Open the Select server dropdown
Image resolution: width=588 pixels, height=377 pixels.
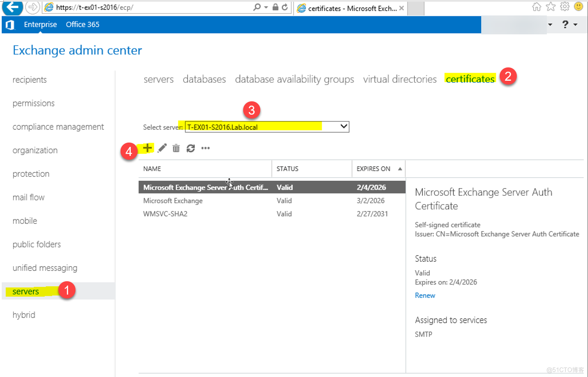267,127
